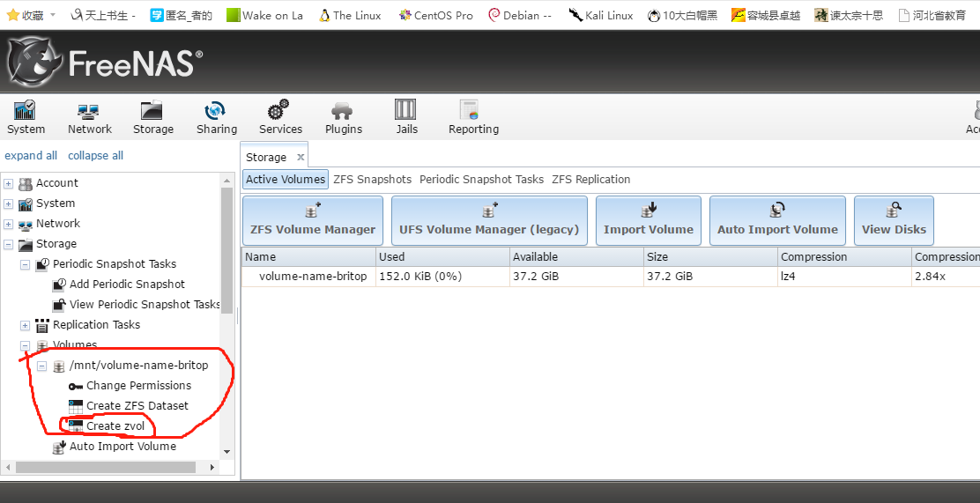Collapse the Storage tree node
This screenshot has width=980, height=503.
click(8, 244)
